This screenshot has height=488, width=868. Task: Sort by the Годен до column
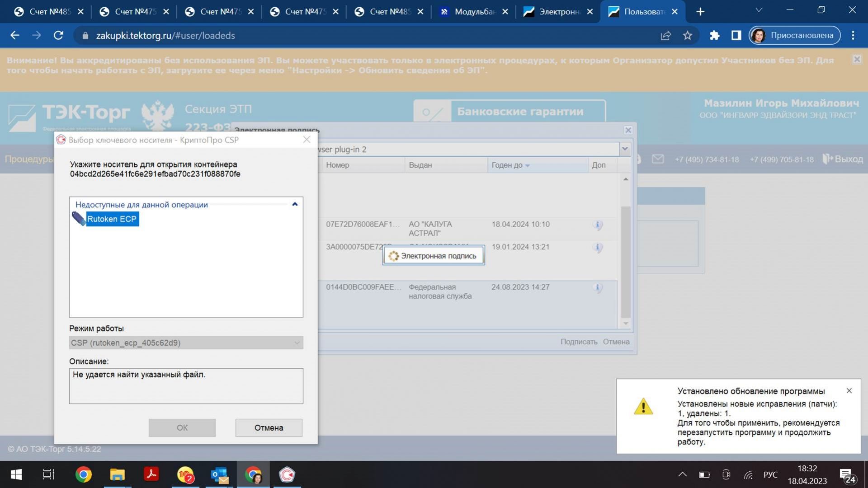coord(538,165)
